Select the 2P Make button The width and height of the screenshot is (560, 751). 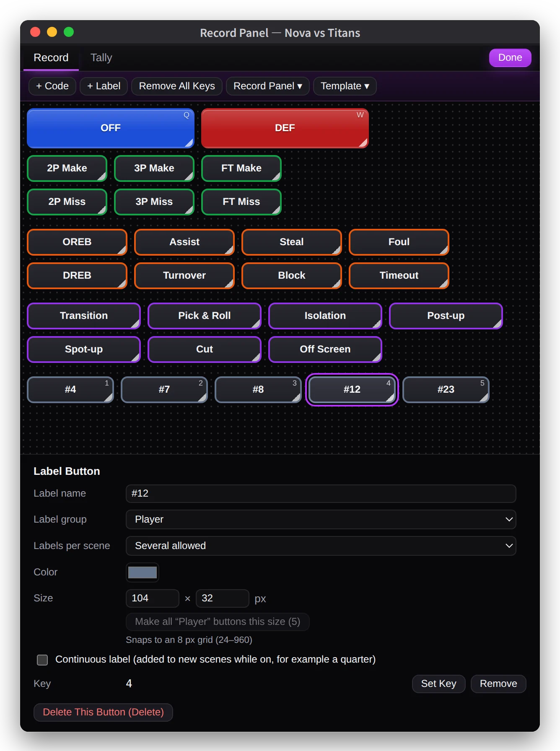click(x=67, y=168)
